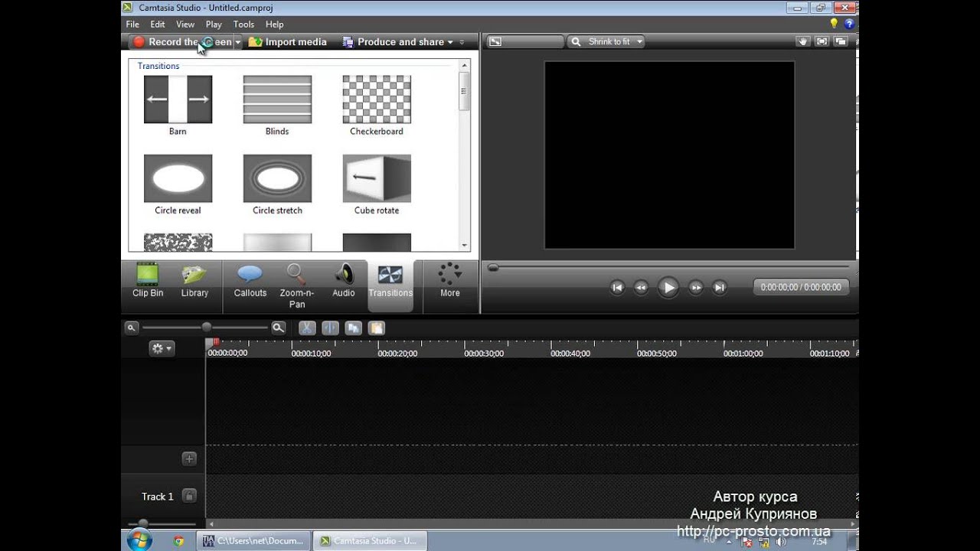The image size is (980, 551).
Task: Click the preview seek slider handle
Action: point(494,268)
